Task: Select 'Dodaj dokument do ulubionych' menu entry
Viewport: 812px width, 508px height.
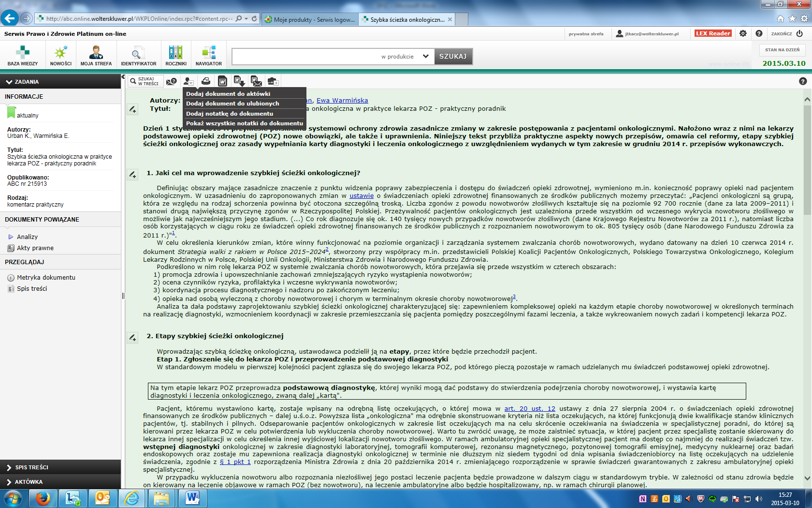Action: click(245, 103)
